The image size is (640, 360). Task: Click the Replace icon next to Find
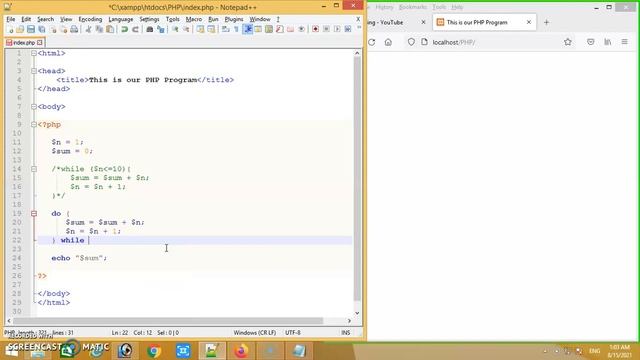pos(161,29)
